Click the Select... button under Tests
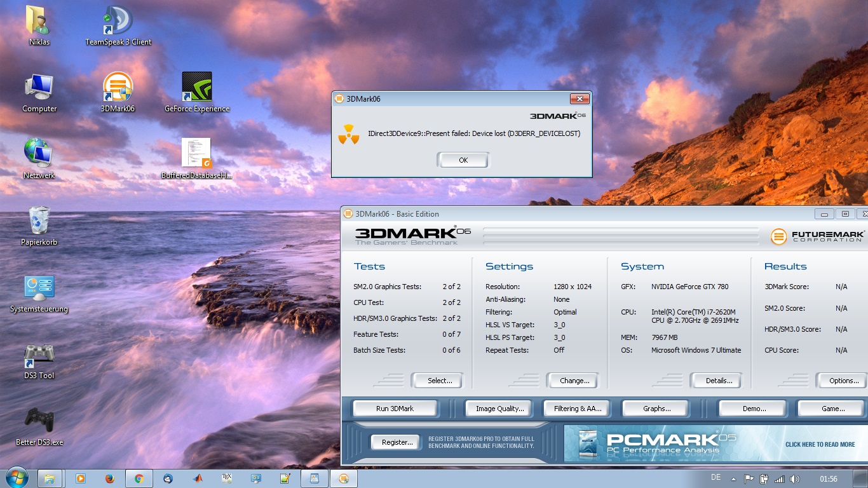The image size is (868, 488). click(x=437, y=381)
